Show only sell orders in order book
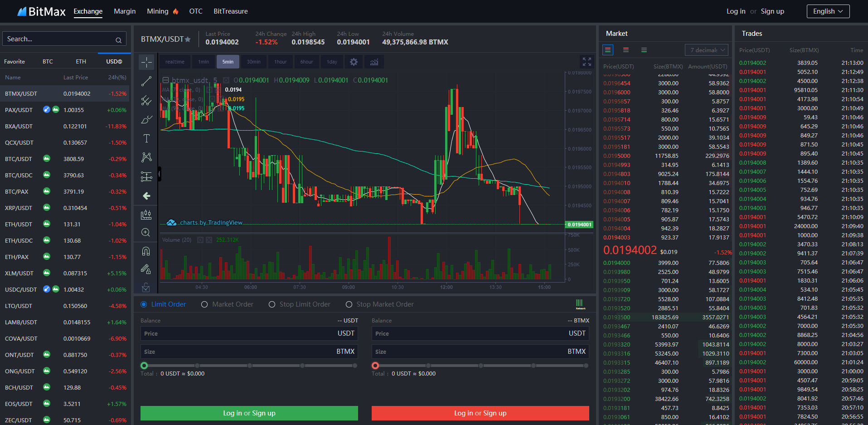868x425 pixels. 626,50
